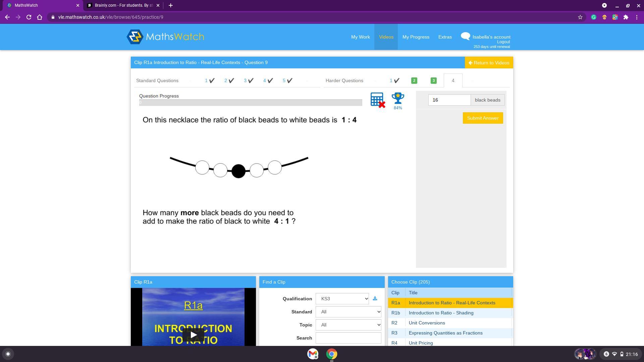The height and width of the screenshot is (362, 644).
Task: Click the black beads answer field
Action: (x=449, y=100)
